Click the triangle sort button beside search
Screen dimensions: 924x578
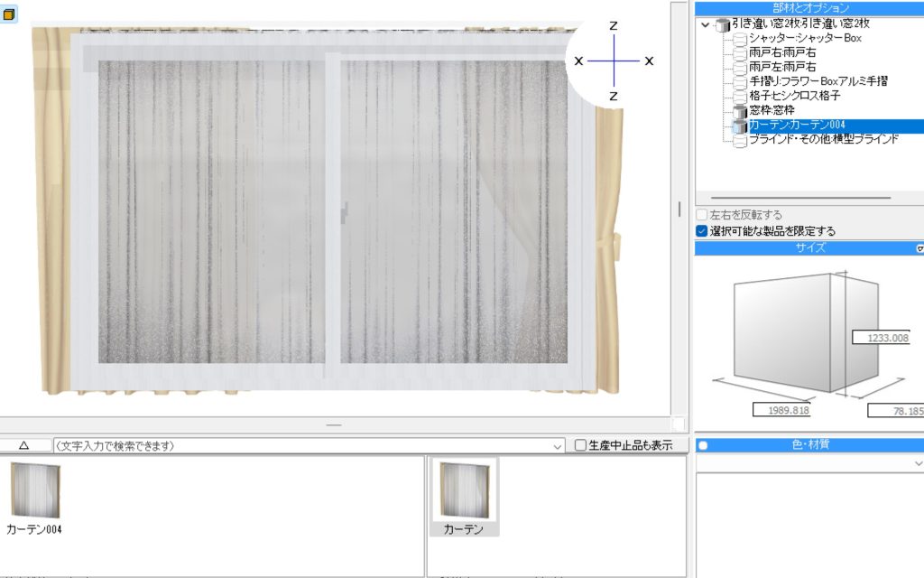click(x=24, y=445)
